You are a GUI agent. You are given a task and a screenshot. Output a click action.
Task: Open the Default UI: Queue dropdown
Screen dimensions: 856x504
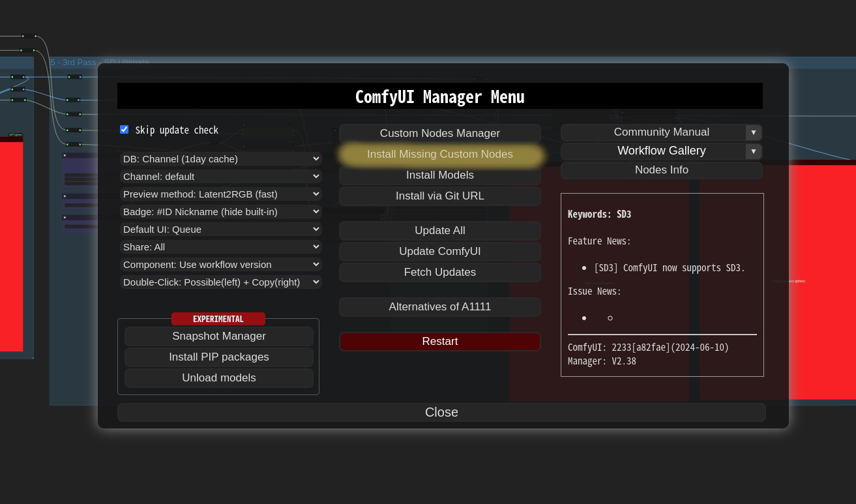coord(220,230)
